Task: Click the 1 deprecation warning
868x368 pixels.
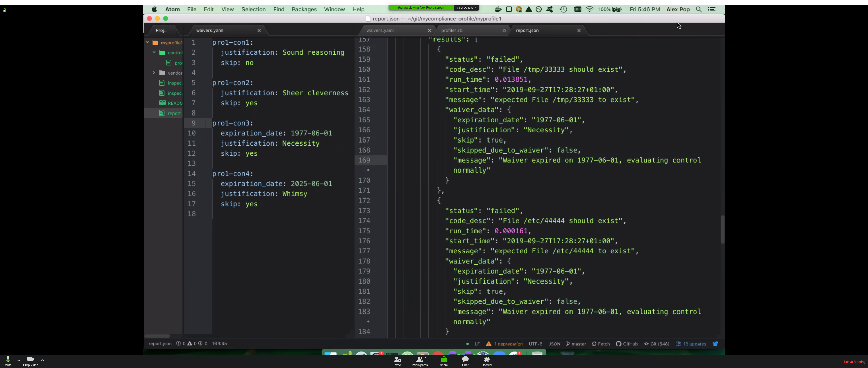Action: coord(504,344)
